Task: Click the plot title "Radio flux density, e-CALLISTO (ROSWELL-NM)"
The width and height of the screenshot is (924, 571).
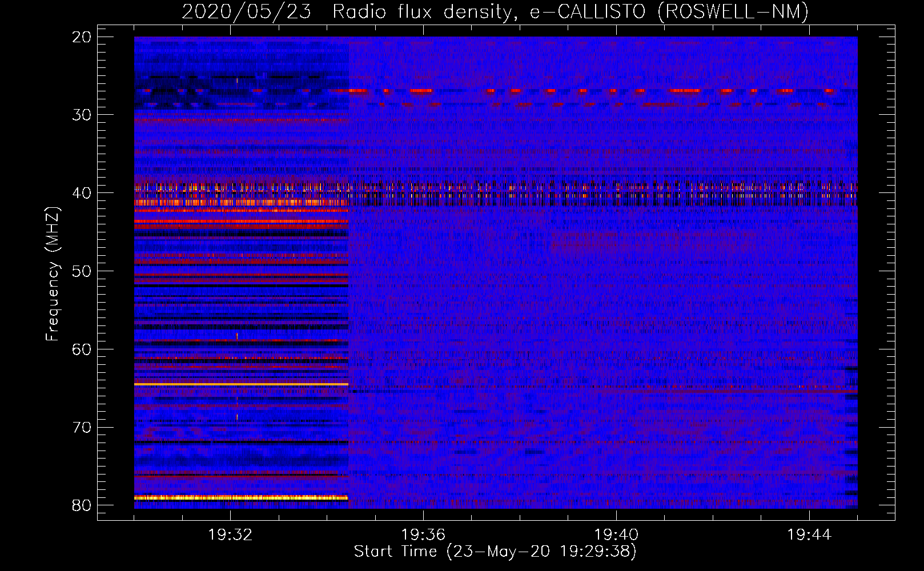Action: [x=571, y=11]
